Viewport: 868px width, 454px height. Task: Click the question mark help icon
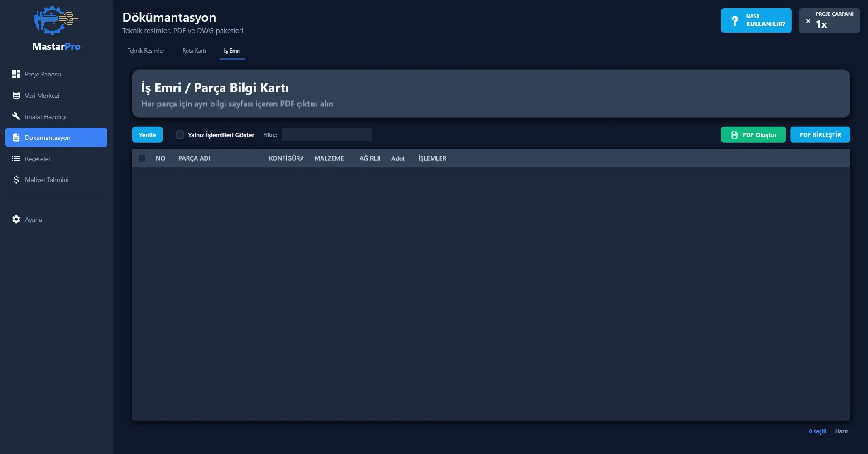click(x=734, y=21)
